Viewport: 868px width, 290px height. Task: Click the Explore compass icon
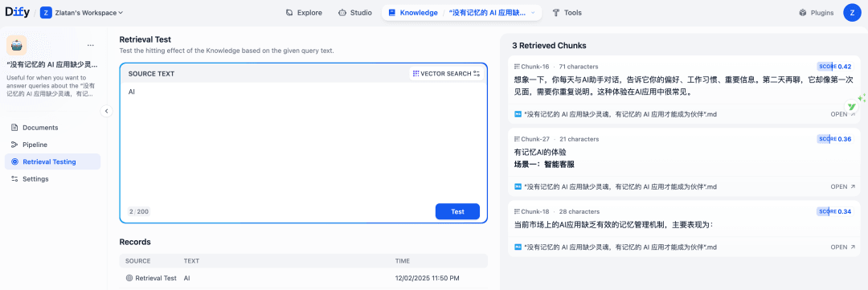(289, 12)
